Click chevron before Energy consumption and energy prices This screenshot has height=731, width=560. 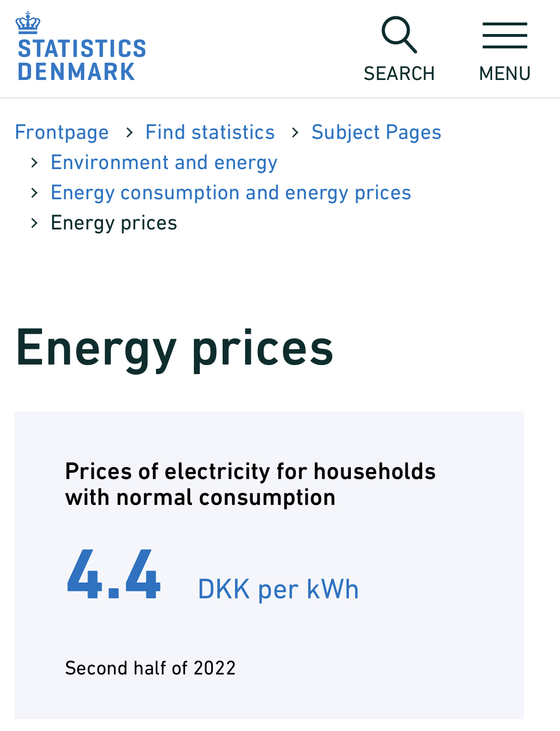pos(34,193)
